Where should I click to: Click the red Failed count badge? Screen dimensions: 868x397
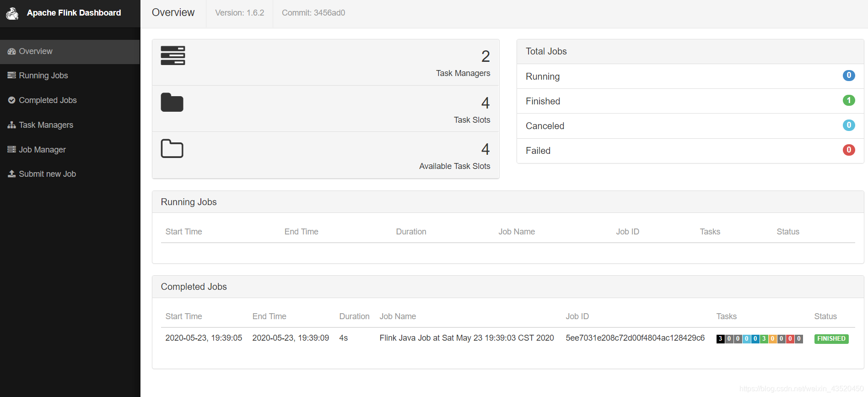(x=849, y=150)
